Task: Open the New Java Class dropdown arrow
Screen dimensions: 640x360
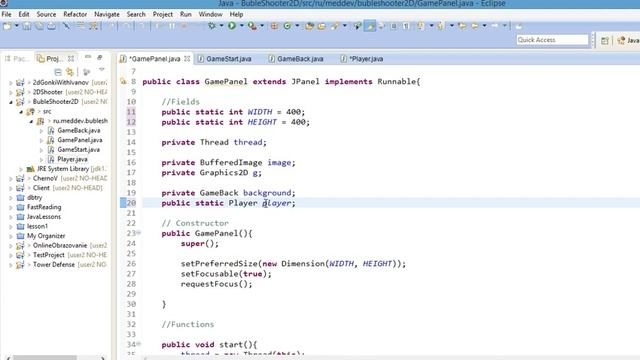Action: (x=297, y=26)
